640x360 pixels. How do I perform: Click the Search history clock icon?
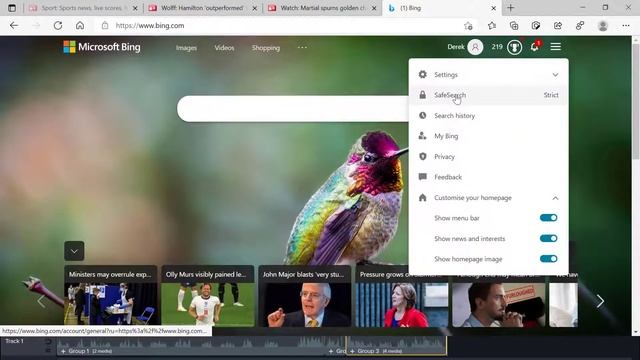point(422,116)
